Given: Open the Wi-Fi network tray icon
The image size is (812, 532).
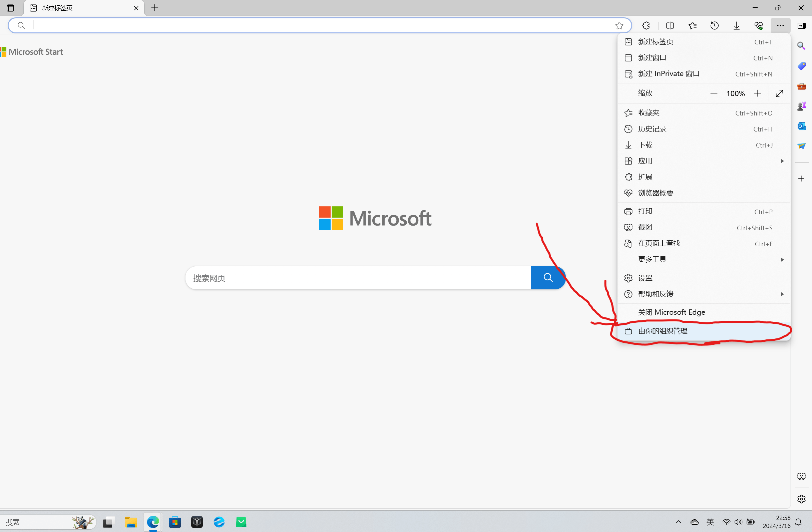Looking at the screenshot, I should pos(727,522).
